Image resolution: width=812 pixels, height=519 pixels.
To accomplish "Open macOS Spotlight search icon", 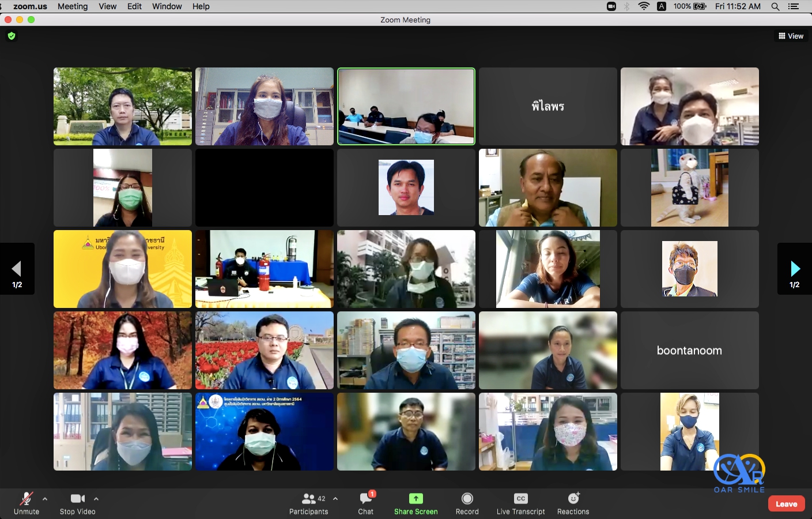I will [775, 6].
